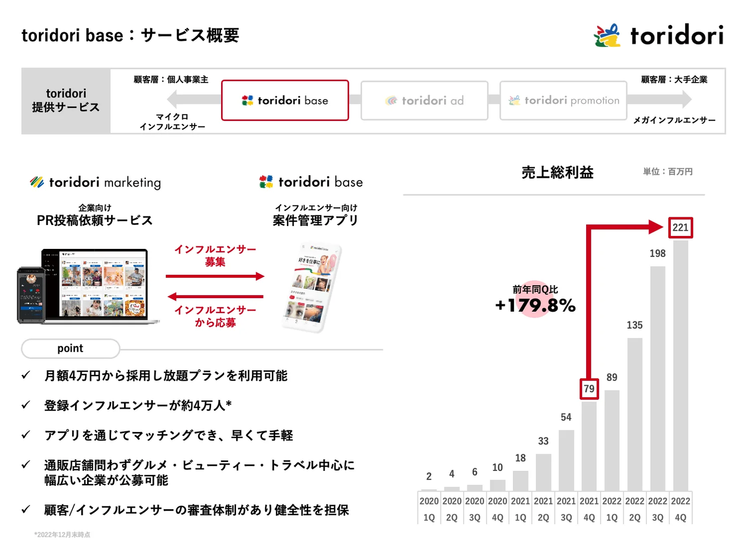Select the toridori ad service box

click(424, 101)
